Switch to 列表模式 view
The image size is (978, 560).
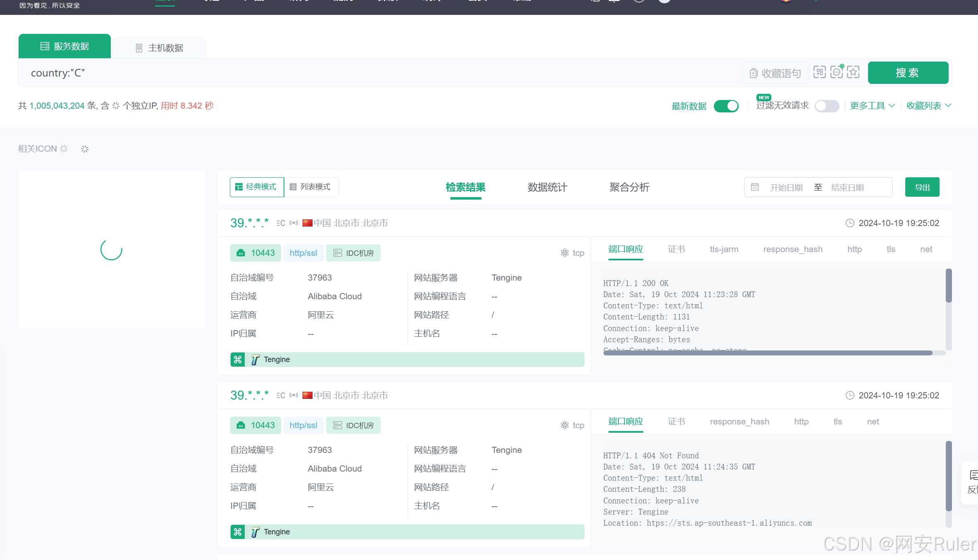click(311, 187)
